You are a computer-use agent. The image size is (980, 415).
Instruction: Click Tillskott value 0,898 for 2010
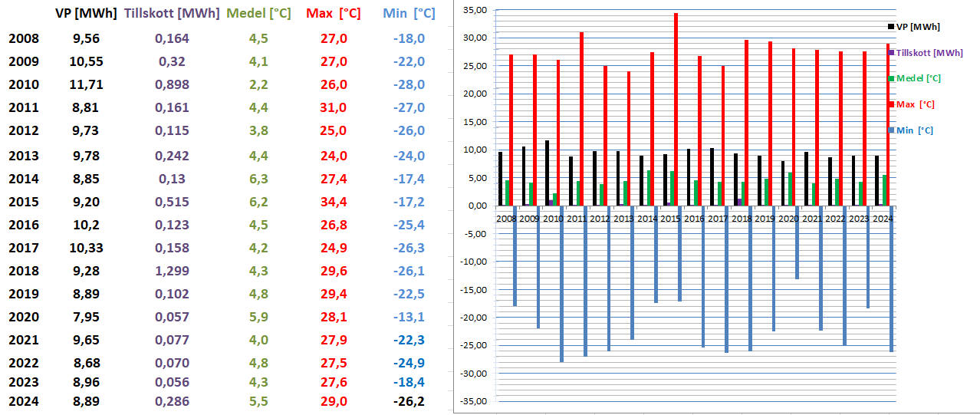pos(172,84)
